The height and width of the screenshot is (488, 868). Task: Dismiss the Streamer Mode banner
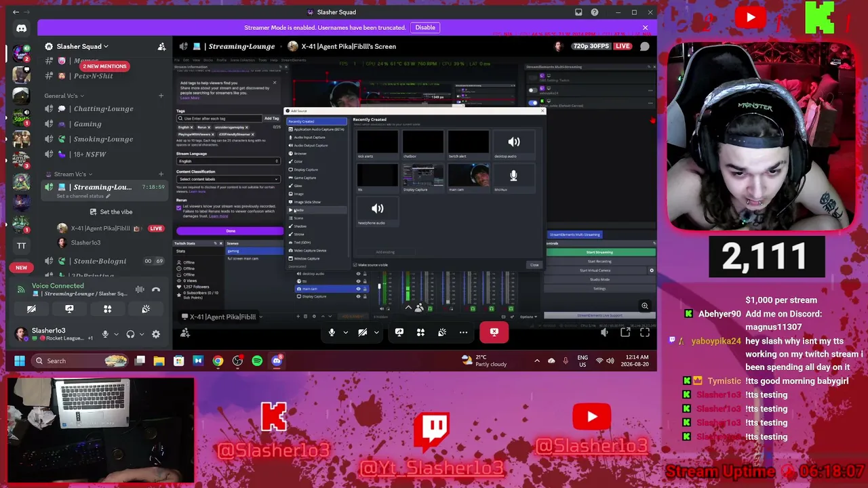click(x=645, y=28)
